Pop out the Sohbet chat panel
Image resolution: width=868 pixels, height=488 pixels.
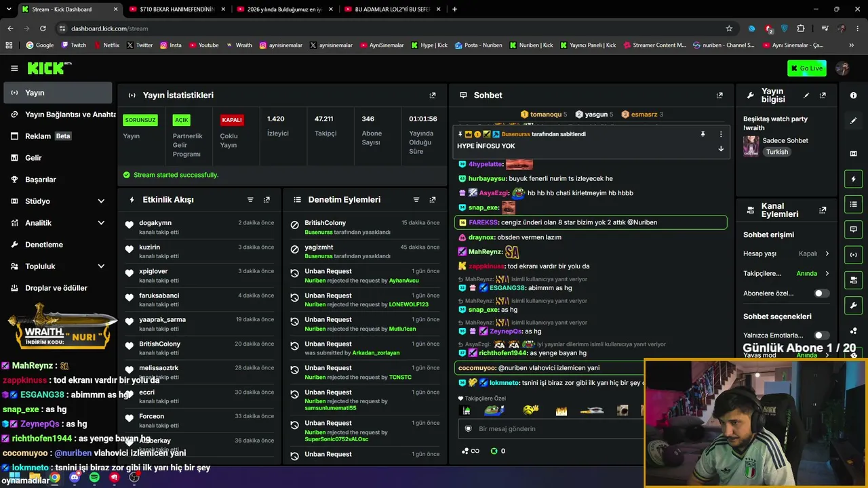click(719, 96)
